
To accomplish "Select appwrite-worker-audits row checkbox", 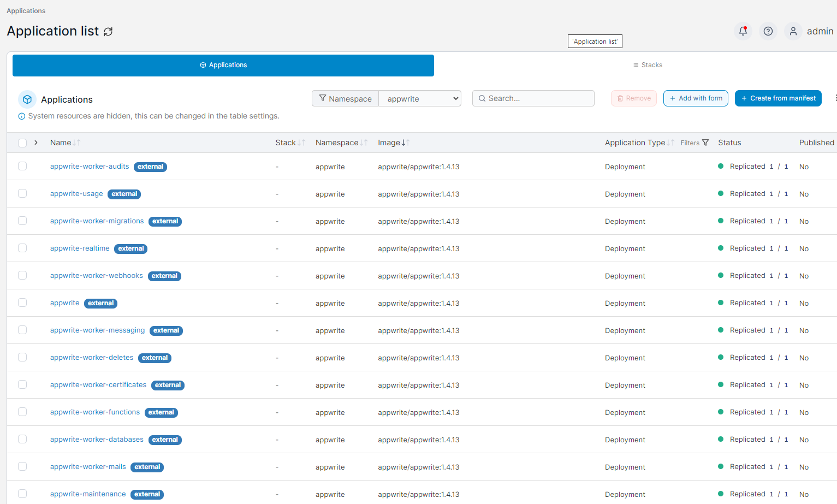I will (x=22, y=166).
